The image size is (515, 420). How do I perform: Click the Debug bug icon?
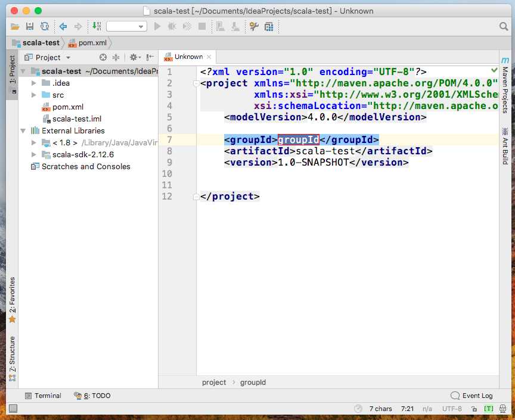tap(172, 26)
